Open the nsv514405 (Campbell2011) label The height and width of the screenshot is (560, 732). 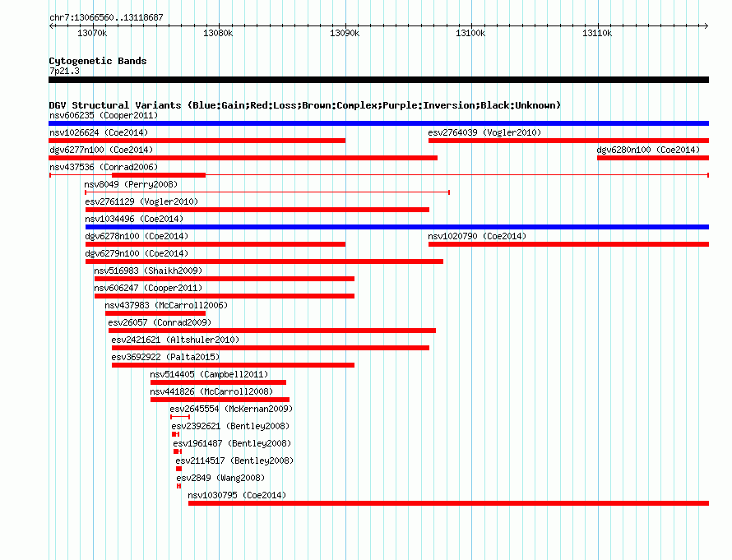[x=209, y=374]
